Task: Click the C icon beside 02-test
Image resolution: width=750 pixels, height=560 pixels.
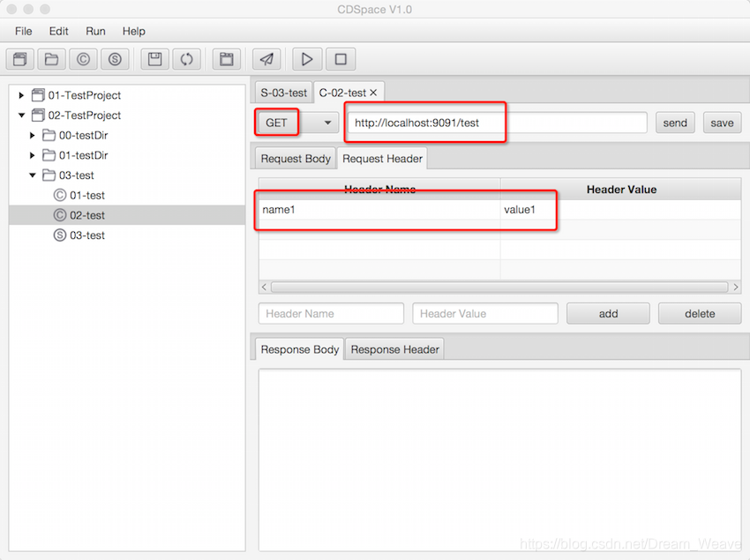Action: coord(60,215)
